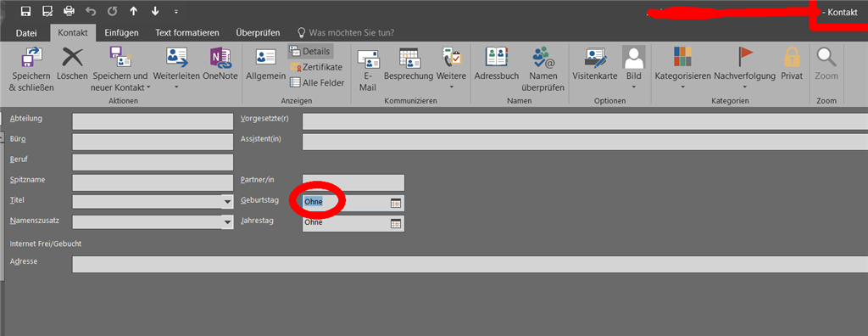Delete the contact with Löschen

(72, 64)
